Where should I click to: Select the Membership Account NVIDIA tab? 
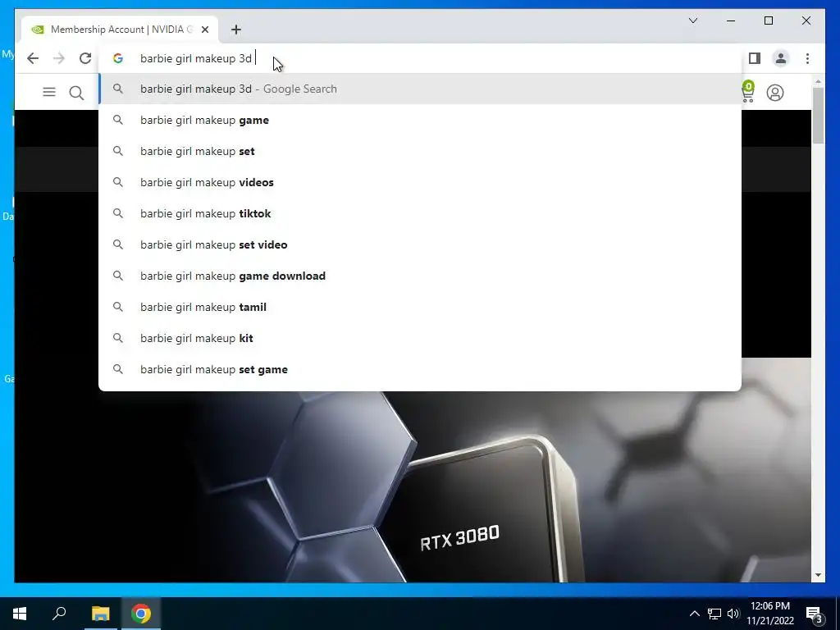coord(120,30)
